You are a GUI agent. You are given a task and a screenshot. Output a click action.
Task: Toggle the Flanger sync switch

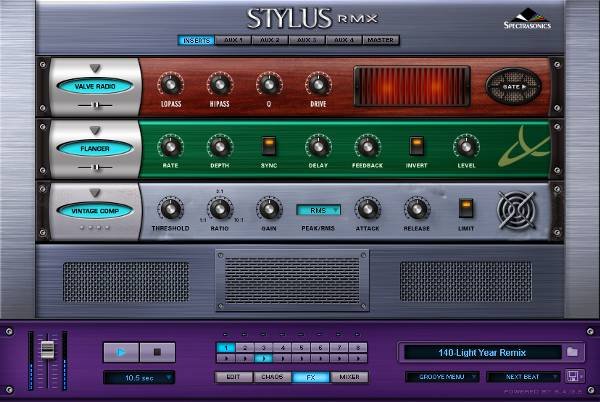[x=268, y=146]
